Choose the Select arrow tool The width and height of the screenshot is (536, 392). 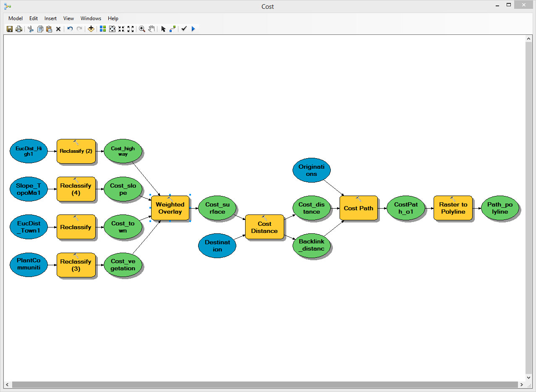[x=163, y=29]
